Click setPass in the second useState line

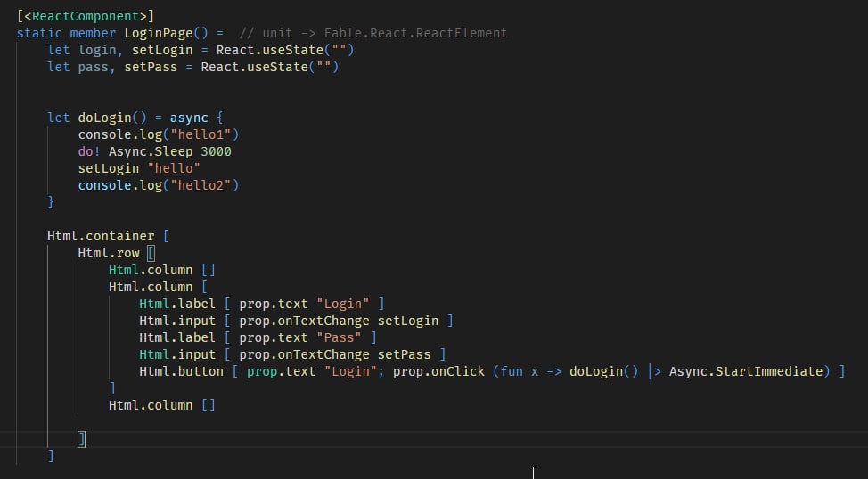point(151,67)
